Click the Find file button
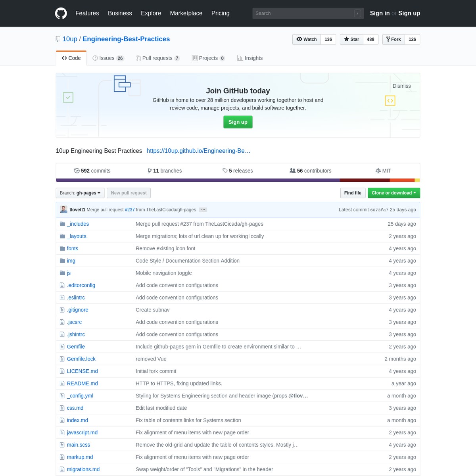 [353, 193]
